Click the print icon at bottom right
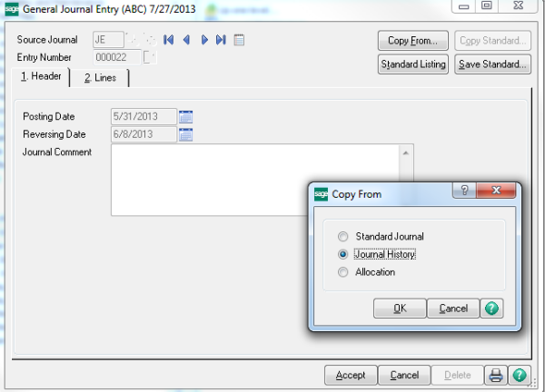This screenshot has height=392, width=545. point(496,375)
